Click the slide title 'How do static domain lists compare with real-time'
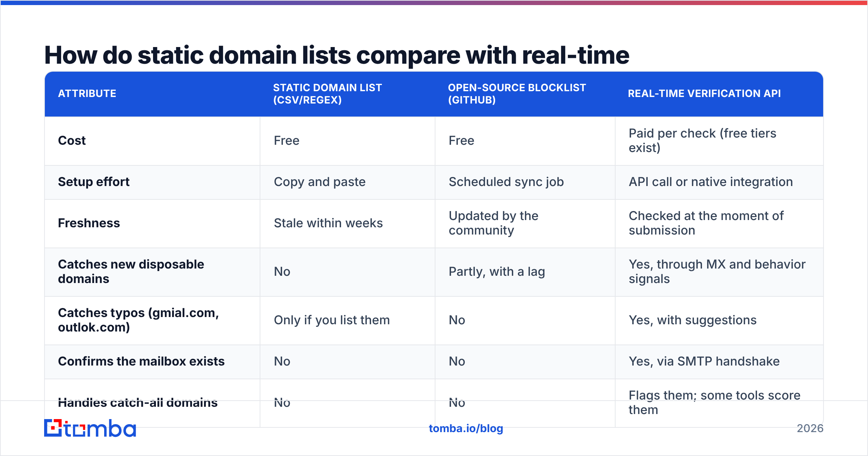The width and height of the screenshot is (868, 456). pyautogui.click(x=337, y=55)
